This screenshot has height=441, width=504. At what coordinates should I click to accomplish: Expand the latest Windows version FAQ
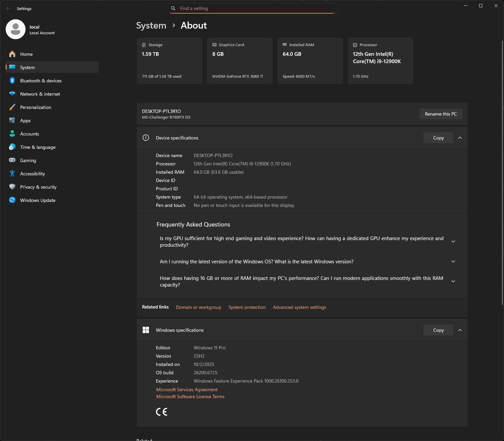tap(453, 262)
